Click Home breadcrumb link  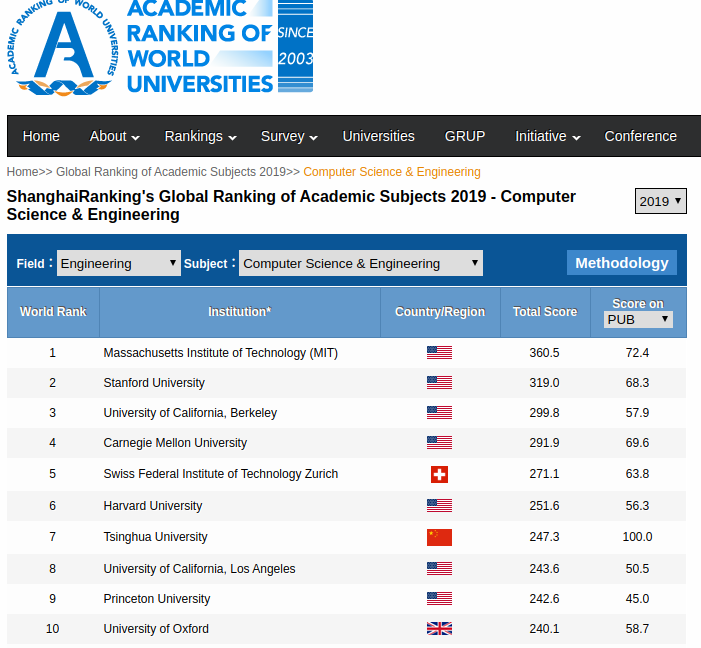tap(22, 172)
